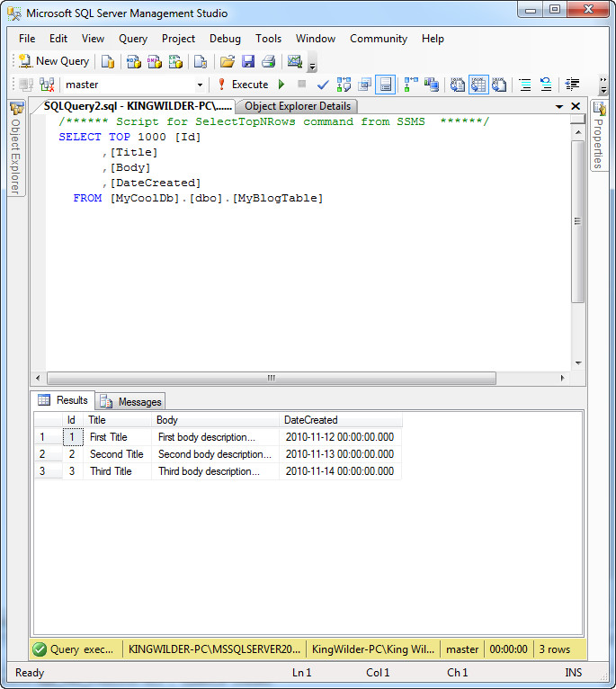616x689 pixels.
Task: Expand the SQL Editor toolbar overflow options
Action: 603,85
